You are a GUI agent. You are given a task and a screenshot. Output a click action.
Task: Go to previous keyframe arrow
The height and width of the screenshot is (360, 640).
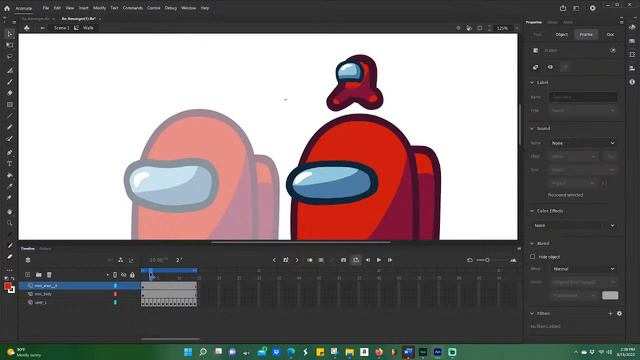click(274, 260)
